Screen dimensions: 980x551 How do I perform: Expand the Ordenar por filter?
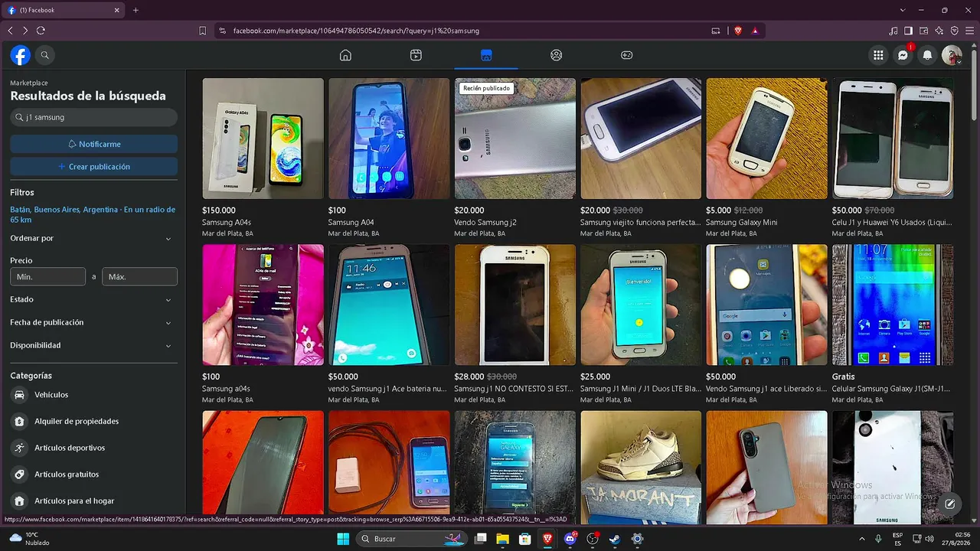pos(93,239)
